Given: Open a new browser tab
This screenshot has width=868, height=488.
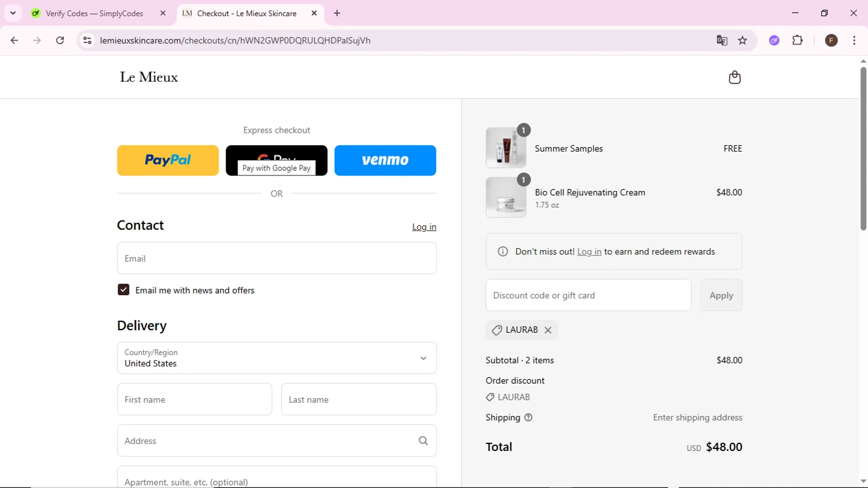Looking at the screenshot, I should coord(337,13).
